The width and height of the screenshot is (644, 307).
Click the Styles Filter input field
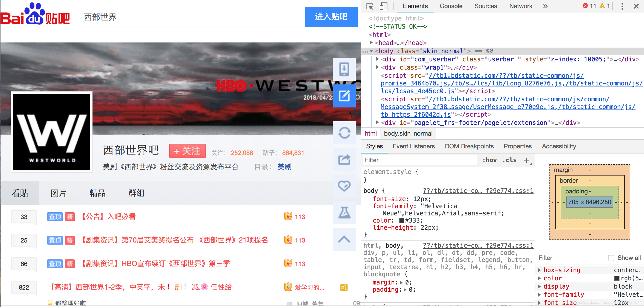pyautogui.click(x=420, y=160)
